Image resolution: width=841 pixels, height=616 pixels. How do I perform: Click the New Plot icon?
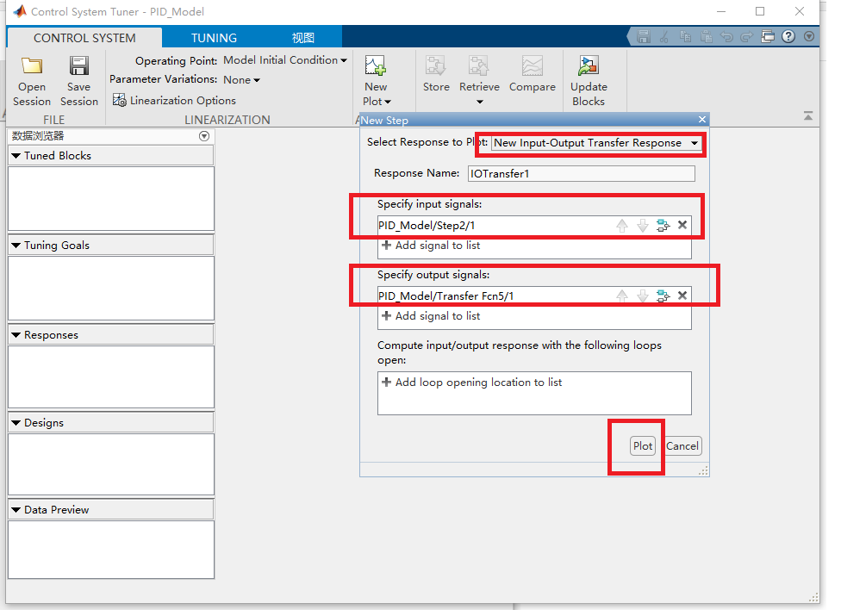(376, 66)
